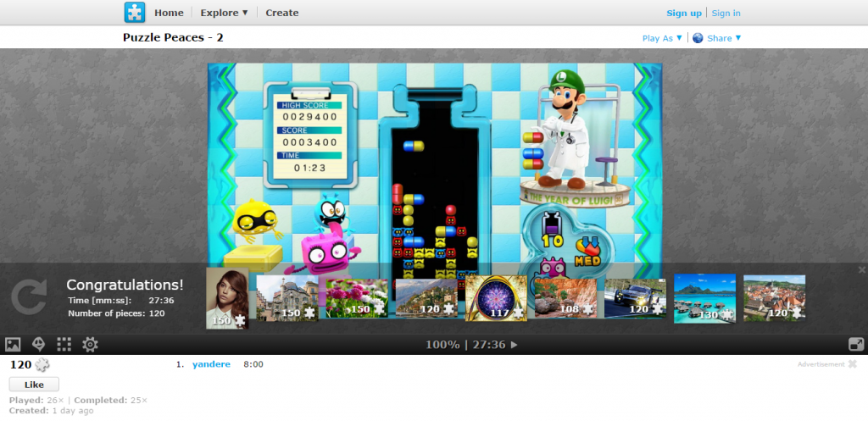868x421 pixels.
Task: Open yandere's profile from the leaderboard
Action: [211, 364]
